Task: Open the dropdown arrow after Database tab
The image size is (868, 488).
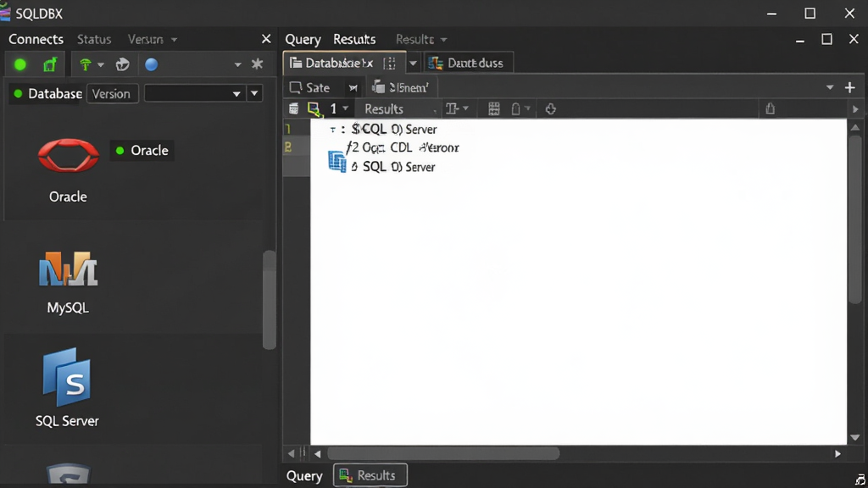Action: [413, 64]
